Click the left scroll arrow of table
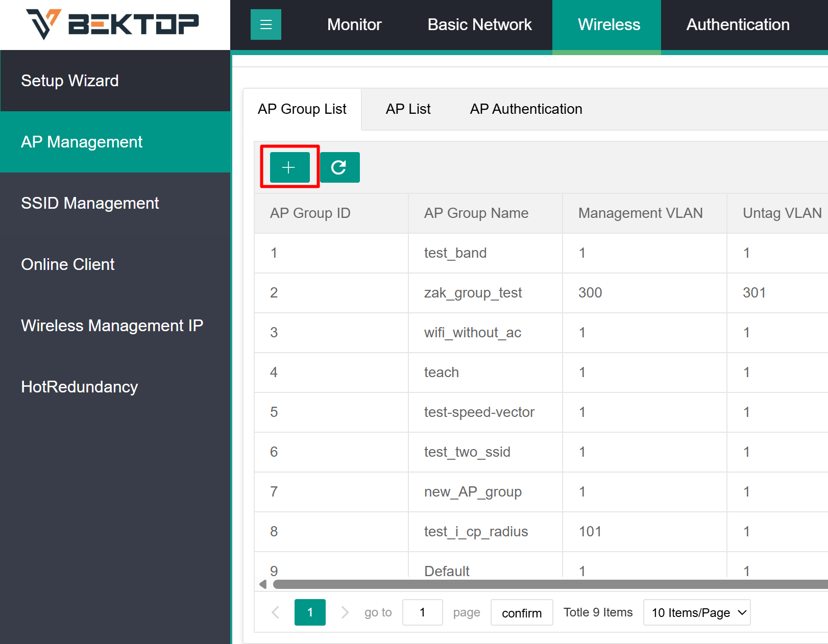The image size is (828, 644). point(263,584)
